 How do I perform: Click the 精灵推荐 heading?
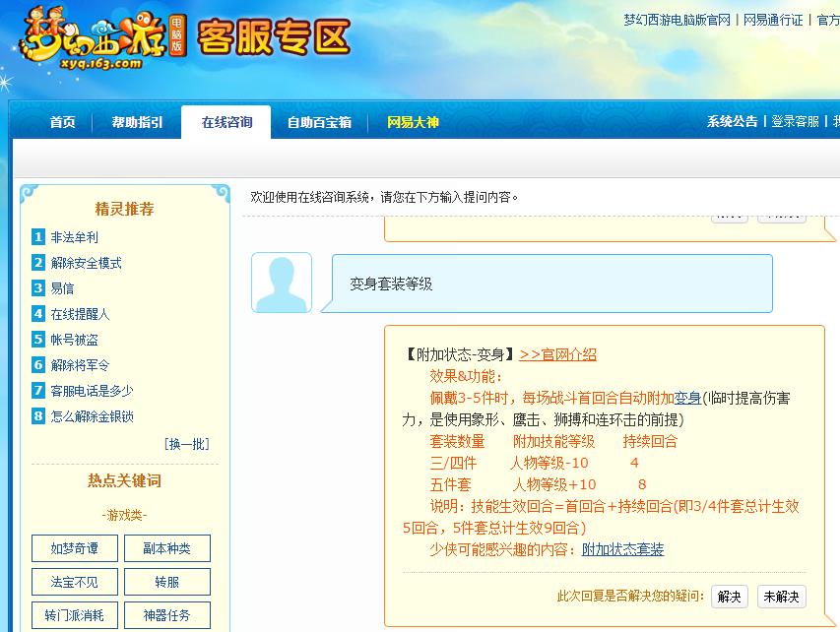coord(124,209)
